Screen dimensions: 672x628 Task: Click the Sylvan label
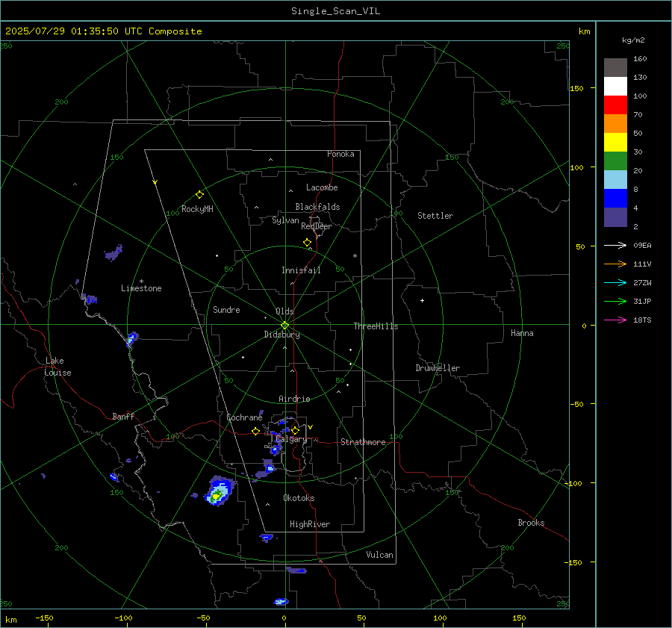click(285, 220)
